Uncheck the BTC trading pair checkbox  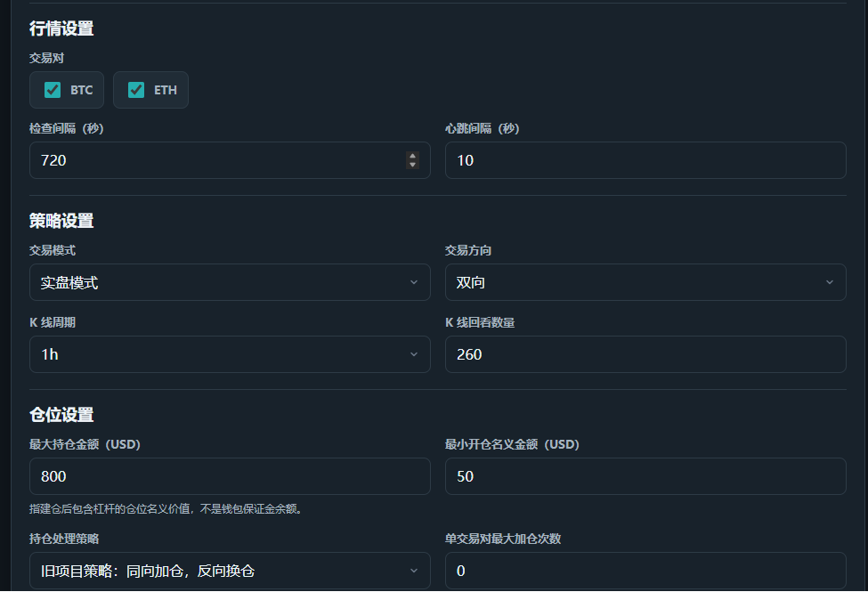53,90
